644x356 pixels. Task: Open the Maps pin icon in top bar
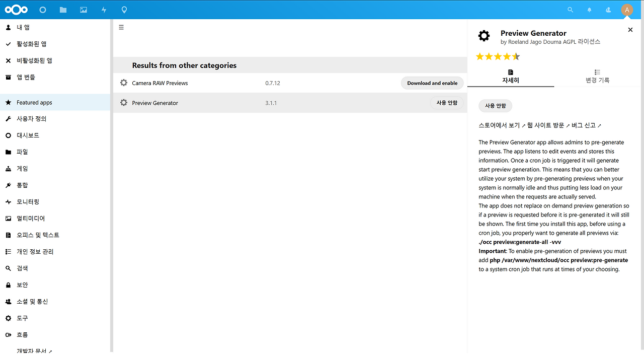point(124,10)
